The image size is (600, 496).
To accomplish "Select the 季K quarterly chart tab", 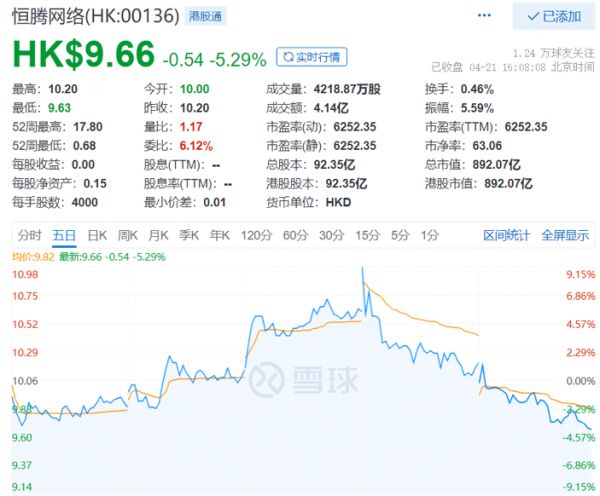I will 189,235.
